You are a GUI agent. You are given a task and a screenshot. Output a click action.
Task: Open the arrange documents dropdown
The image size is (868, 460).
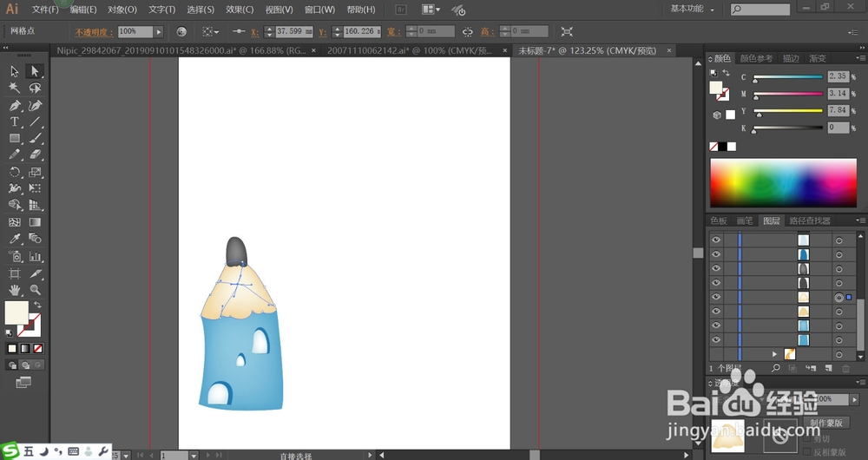[x=431, y=10]
